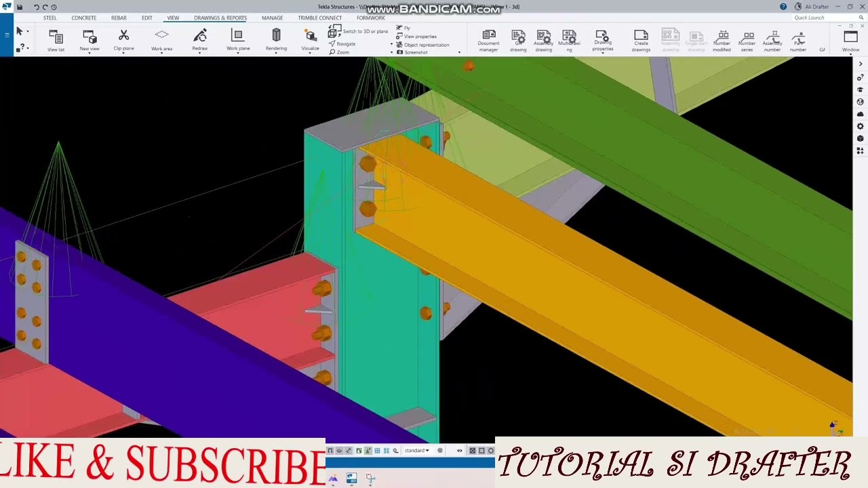Image resolution: width=868 pixels, height=488 pixels.
Task: Open the Tekla file menu button
Action: pyautogui.click(x=7, y=34)
